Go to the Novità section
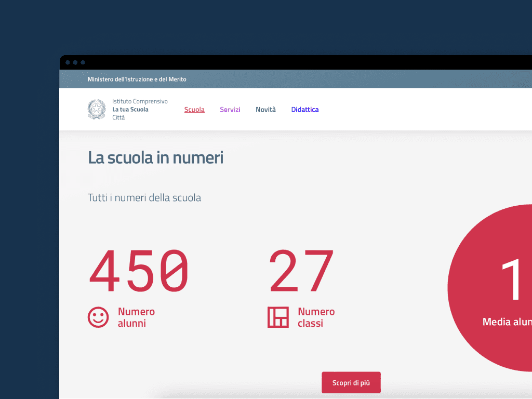Viewport: 532px width, 399px height. point(265,110)
